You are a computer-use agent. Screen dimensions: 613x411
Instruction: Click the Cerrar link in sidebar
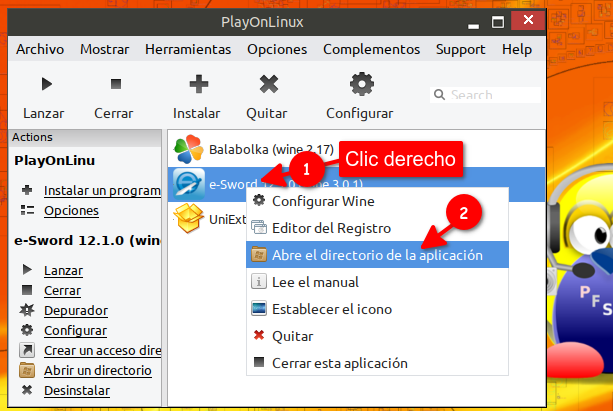(62, 291)
